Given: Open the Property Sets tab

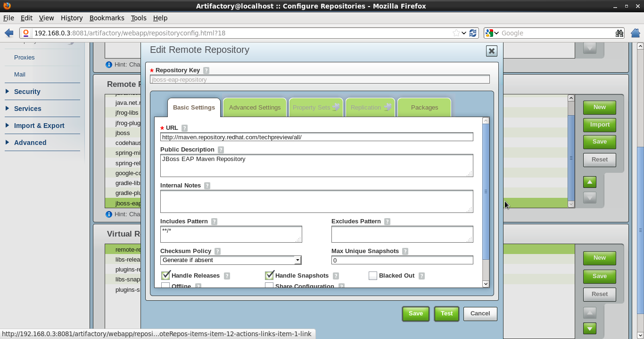Looking at the screenshot, I should 316,108.
